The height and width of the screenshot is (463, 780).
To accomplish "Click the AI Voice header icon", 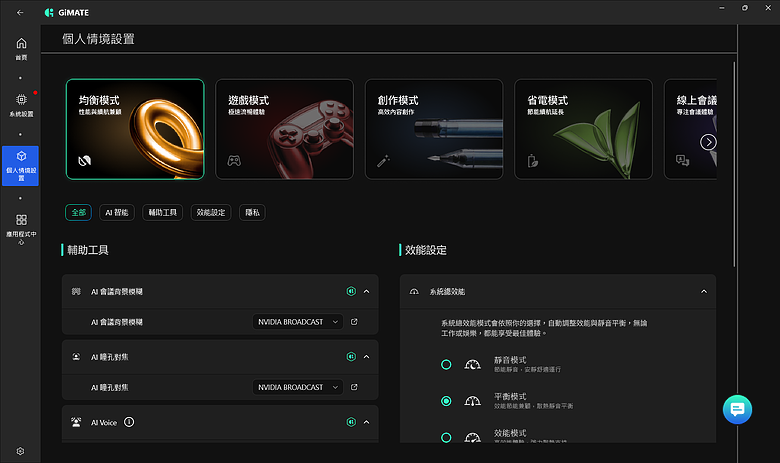I will tap(76, 422).
